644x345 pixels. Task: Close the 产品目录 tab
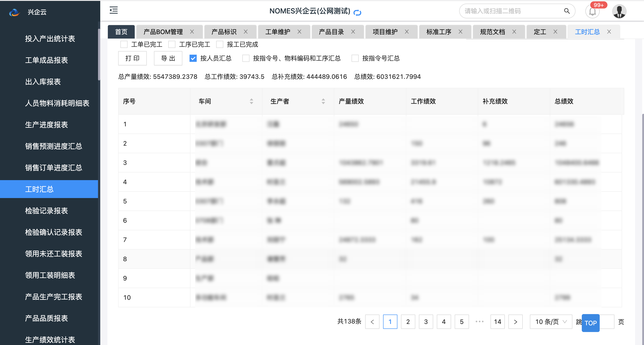(x=353, y=32)
